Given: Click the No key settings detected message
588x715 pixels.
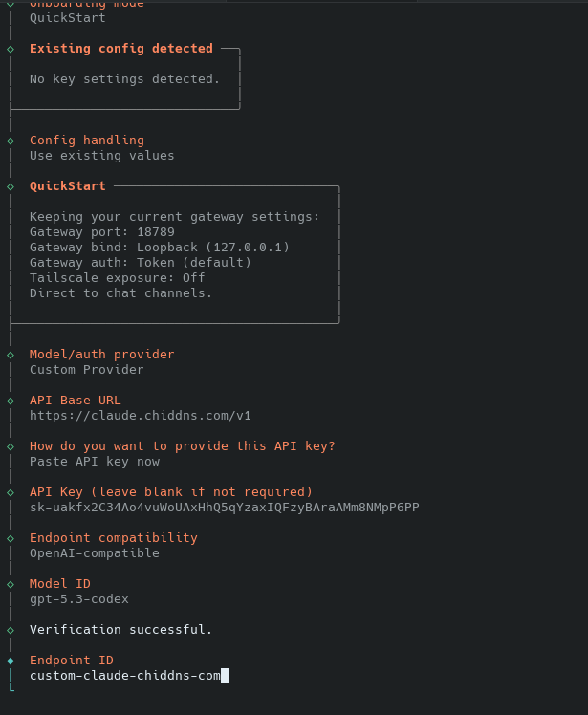Looking at the screenshot, I should click(124, 79).
